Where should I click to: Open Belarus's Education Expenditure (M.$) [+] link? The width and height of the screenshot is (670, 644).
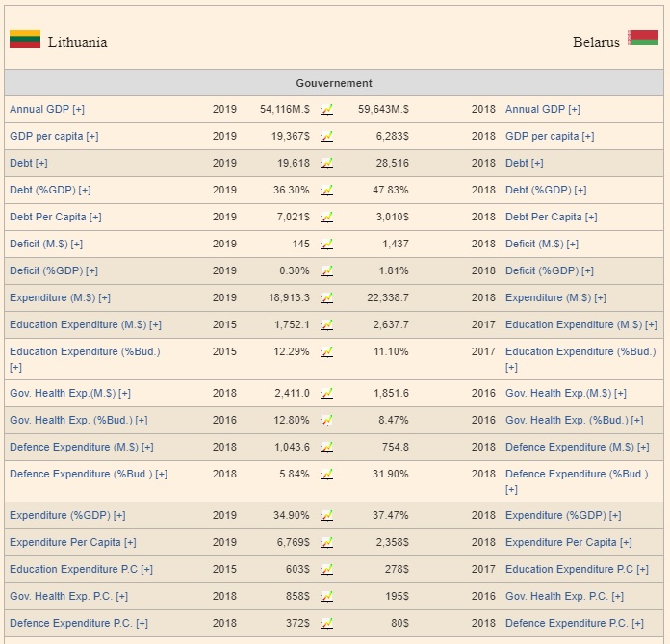click(581, 324)
